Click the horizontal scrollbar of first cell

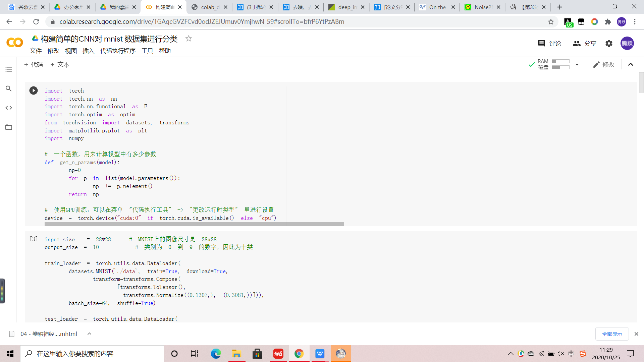pyautogui.click(x=194, y=224)
